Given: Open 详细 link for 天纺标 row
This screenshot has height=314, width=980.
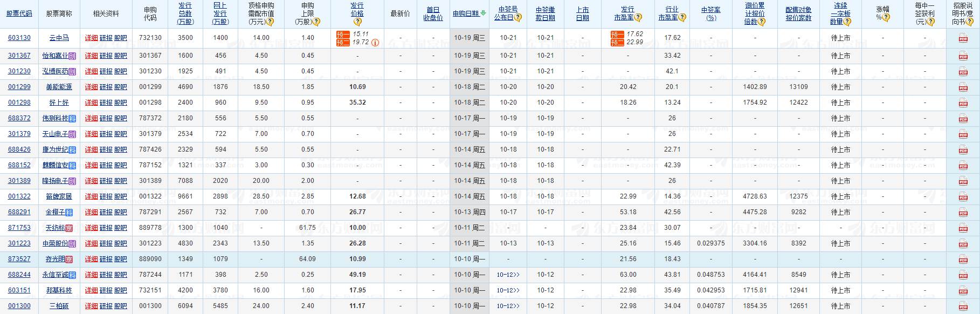Looking at the screenshot, I should [92, 228].
